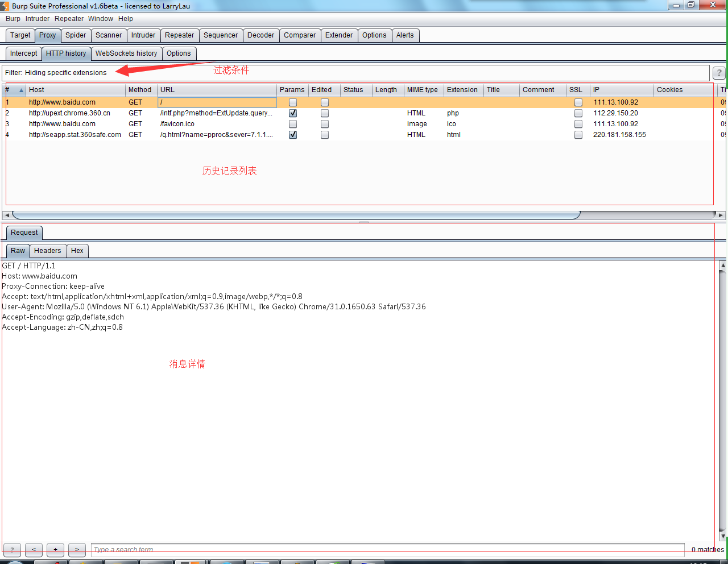Click the history table horizontal scrollbar
728x564 pixels.
click(296, 215)
